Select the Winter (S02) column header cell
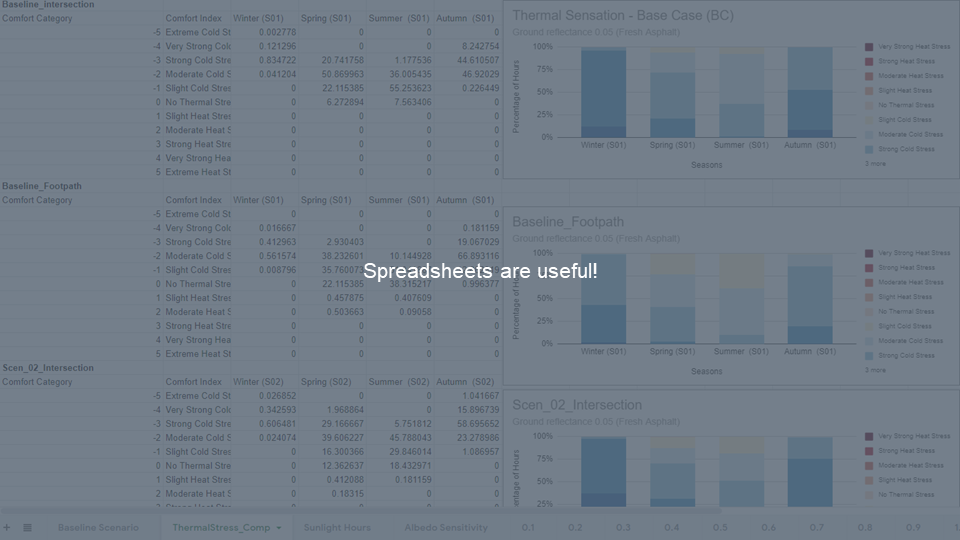960x540 pixels. pyautogui.click(x=265, y=382)
